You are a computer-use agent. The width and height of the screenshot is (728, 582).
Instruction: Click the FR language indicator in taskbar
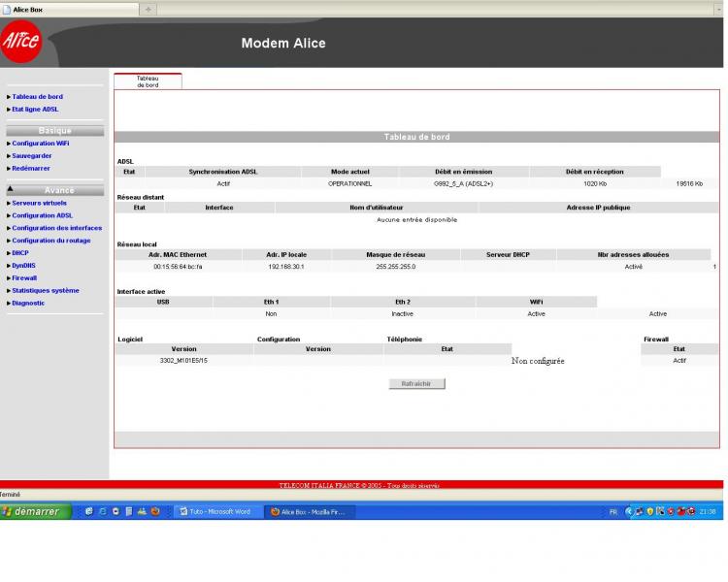[613, 512]
